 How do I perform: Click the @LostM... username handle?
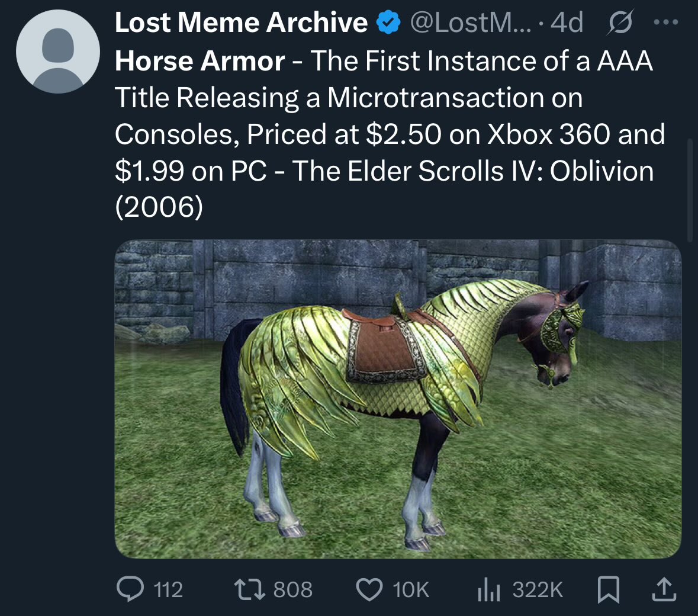pyautogui.click(x=471, y=23)
